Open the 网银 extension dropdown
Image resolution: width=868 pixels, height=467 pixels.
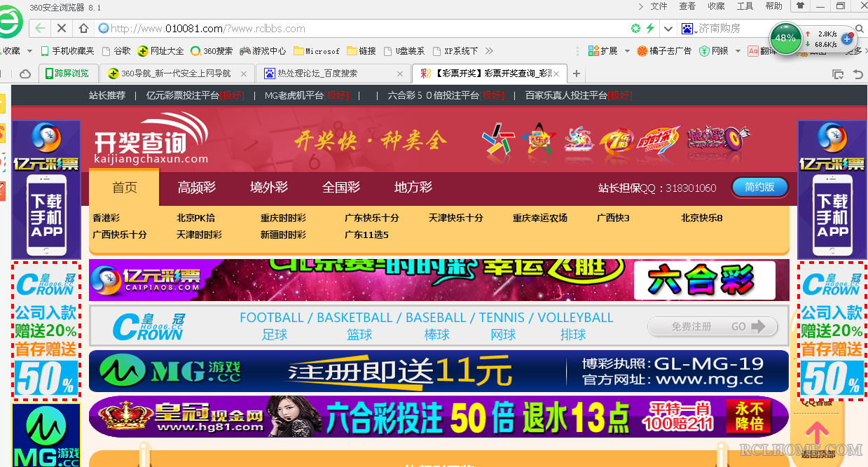pyautogui.click(x=719, y=51)
